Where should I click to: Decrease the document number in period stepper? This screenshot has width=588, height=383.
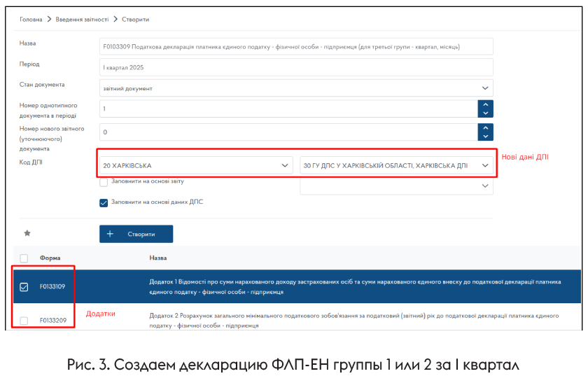pos(485,113)
